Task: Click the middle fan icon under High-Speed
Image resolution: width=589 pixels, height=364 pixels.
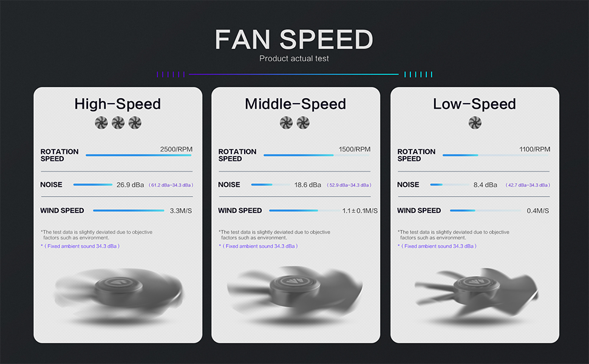Action: coord(118,123)
